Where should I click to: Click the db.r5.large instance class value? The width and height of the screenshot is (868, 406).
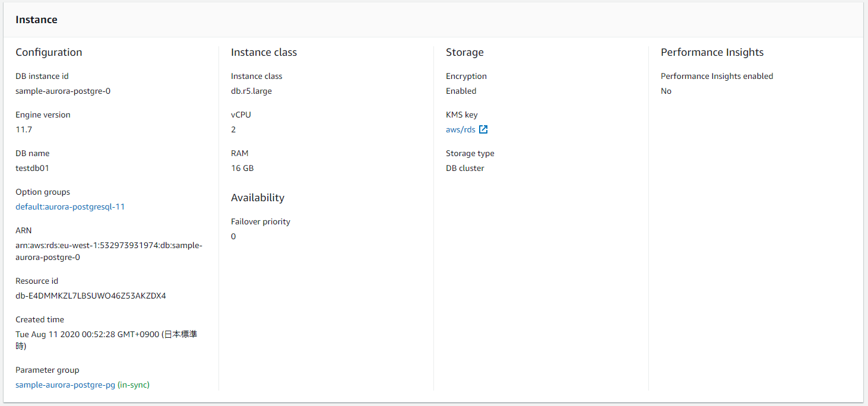pos(251,91)
